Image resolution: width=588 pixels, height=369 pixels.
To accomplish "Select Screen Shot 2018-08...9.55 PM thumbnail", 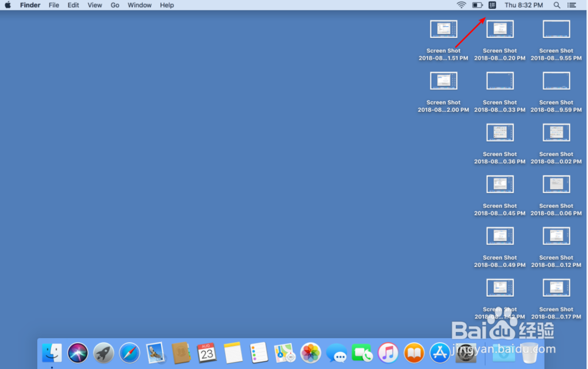I will tap(556, 29).
